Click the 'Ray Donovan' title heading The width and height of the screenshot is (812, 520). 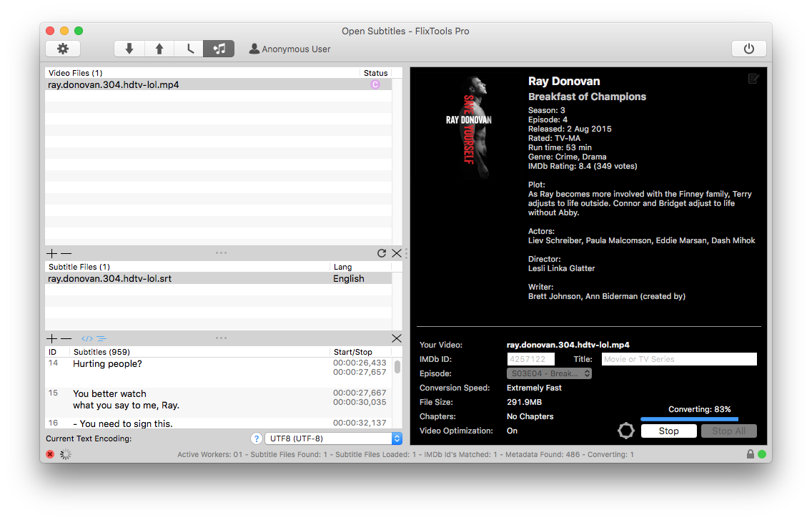pyautogui.click(x=564, y=82)
